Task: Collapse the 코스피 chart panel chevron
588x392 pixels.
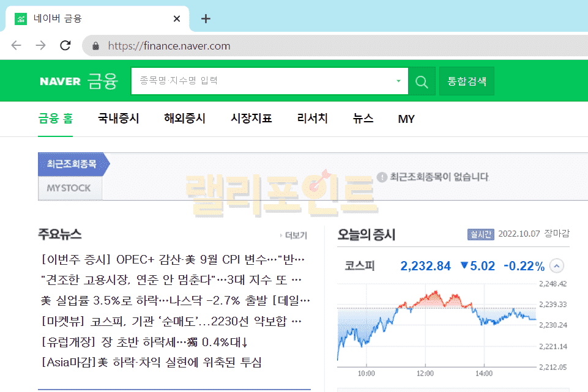Action: 557,266
